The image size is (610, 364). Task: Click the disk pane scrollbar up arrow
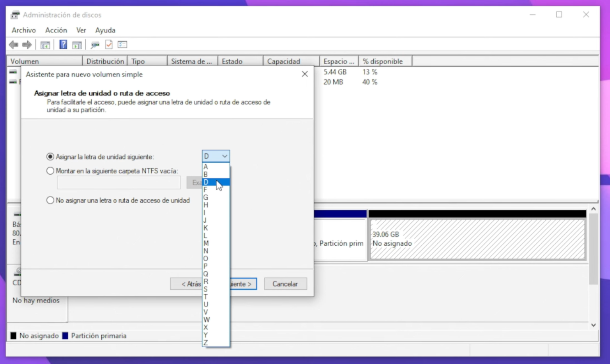pos(593,209)
